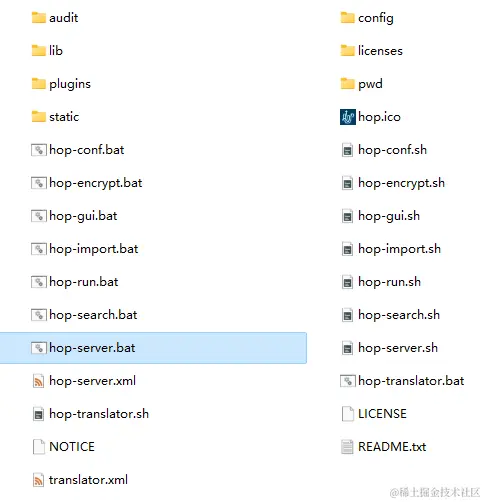Viewport: 484px width, 502px height.
Task: Select the file name "hop-gui.sh"
Action: click(x=389, y=216)
